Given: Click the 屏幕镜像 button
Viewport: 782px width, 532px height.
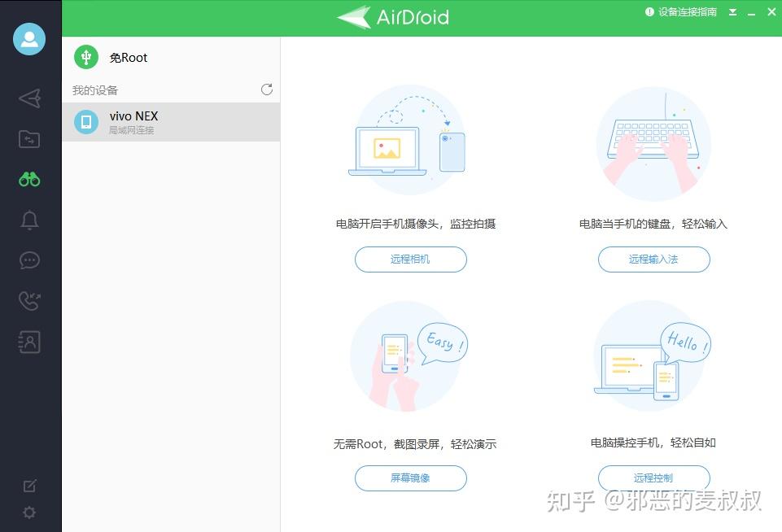Looking at the screenshot, I should click(410, 478).
